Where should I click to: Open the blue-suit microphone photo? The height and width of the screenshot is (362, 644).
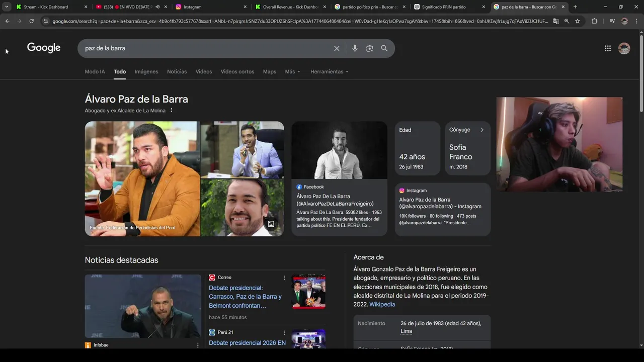coord(243,150)
